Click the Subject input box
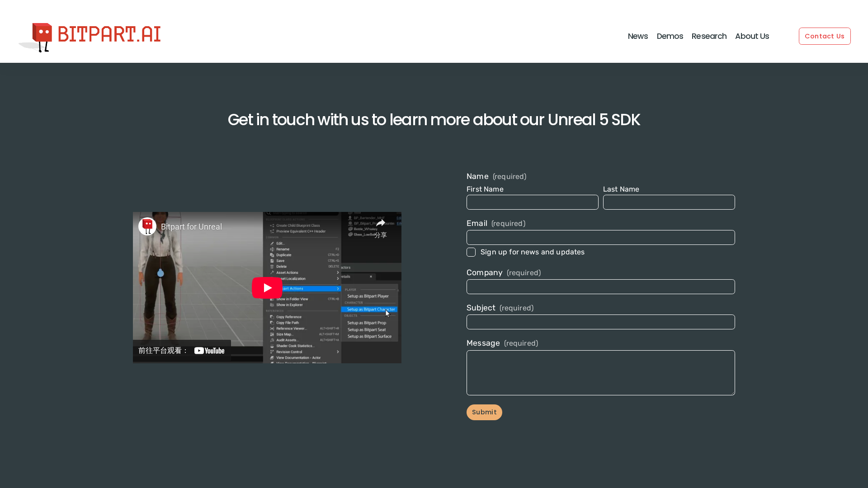Screen dimensions: 868x488 600,322
